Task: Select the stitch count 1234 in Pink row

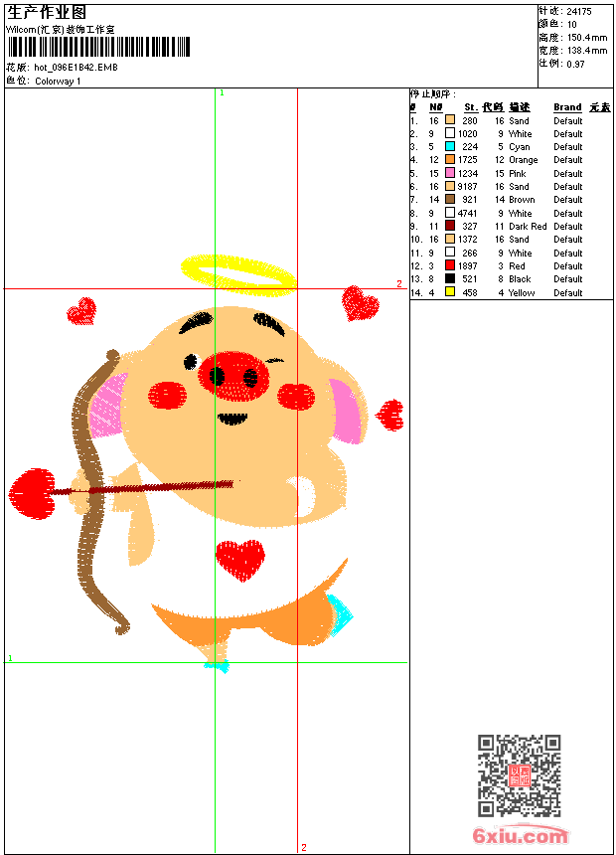Action: (x=467, y=173)
